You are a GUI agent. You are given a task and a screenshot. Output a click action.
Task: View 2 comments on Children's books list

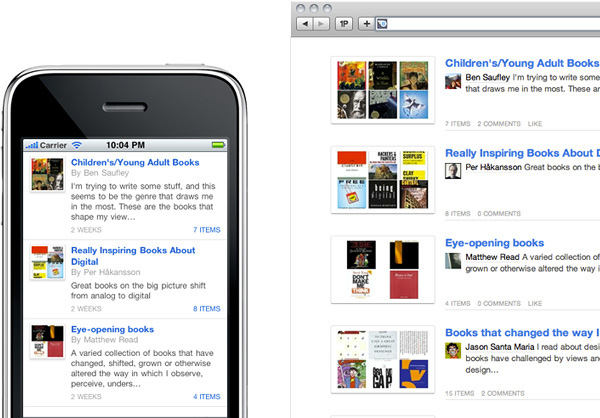499,124
